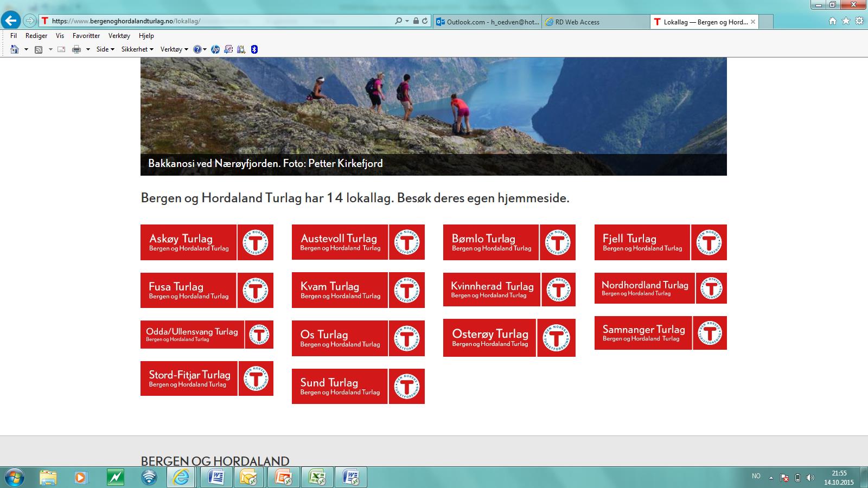This screenshot has height=488, width=868.
Task: Open the Bømlo Turlag link
Action: tap(509, 242)
